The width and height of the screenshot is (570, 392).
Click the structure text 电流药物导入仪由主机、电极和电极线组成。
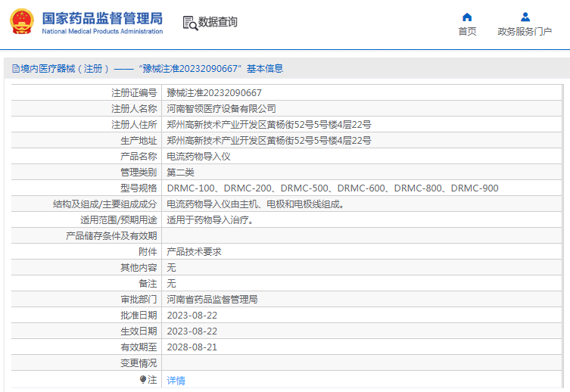255,204
